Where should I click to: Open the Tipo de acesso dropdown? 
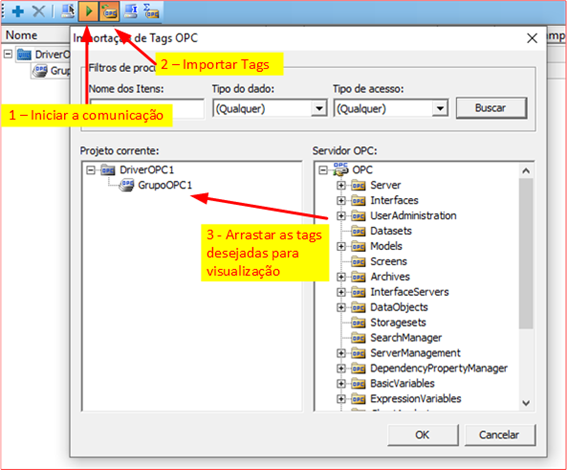pos(440,108)
